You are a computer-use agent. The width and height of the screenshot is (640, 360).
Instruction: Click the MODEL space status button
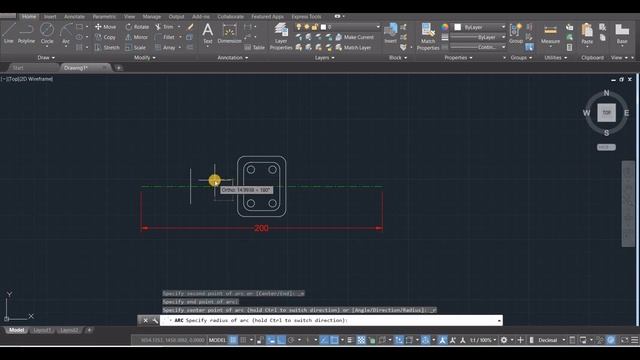tap(217, 340)
